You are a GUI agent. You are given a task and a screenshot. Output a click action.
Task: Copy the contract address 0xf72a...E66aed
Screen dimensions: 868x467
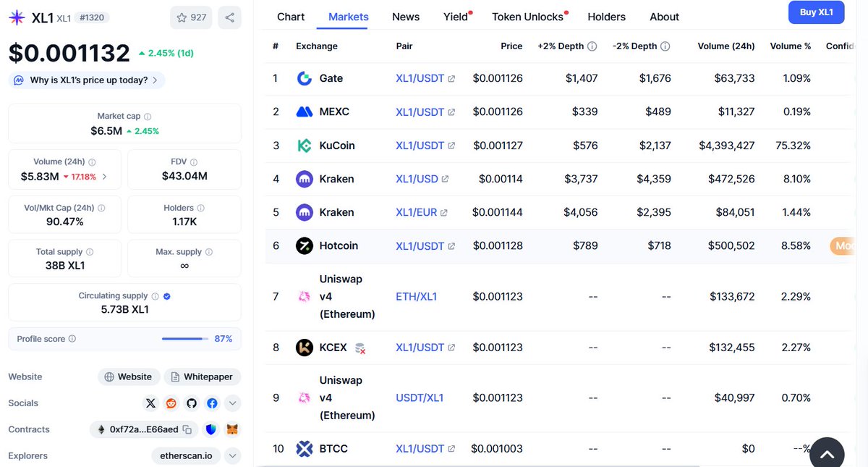click(187, 429)
